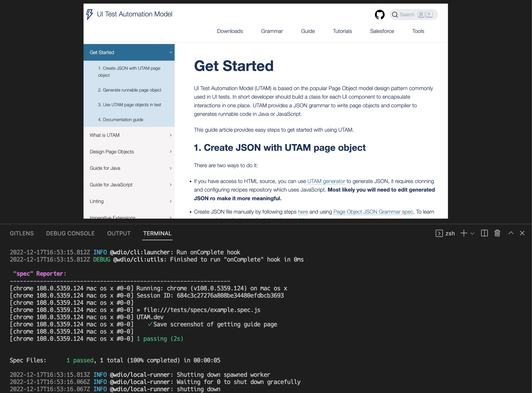Viewport: 532px width, 393px height.
Task: Follow the 'here' link
Action: [x=303, y=212]
